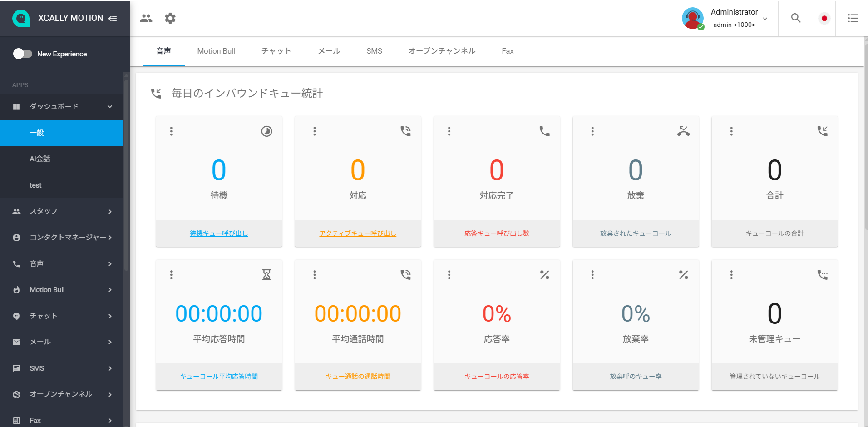Open three-dot menu on 平均応答時間 card
The height and width of the screenshot is (427, 868).
pos(171,275)
